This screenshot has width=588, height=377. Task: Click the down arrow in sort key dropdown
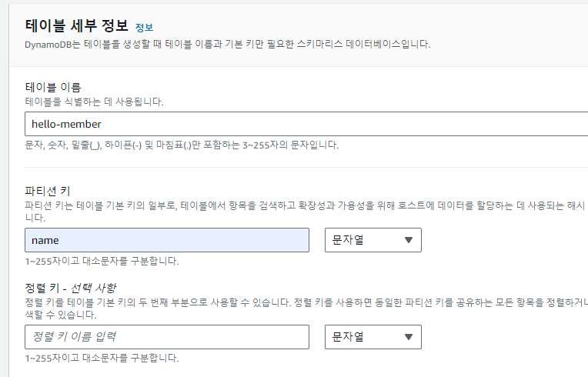[408, 337]
